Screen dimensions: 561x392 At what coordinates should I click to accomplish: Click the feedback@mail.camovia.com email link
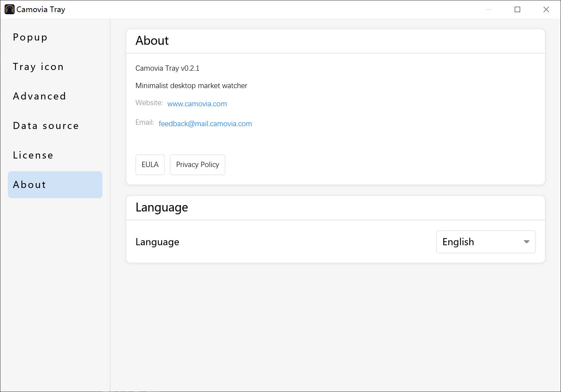click(205, 124)
